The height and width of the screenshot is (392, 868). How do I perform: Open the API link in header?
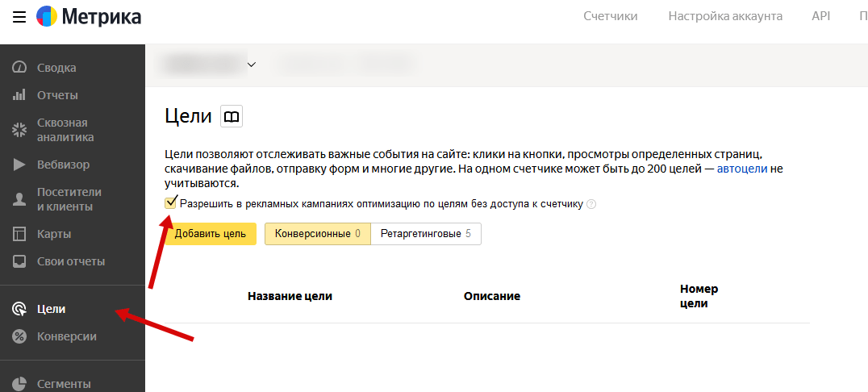click(821, 16)
